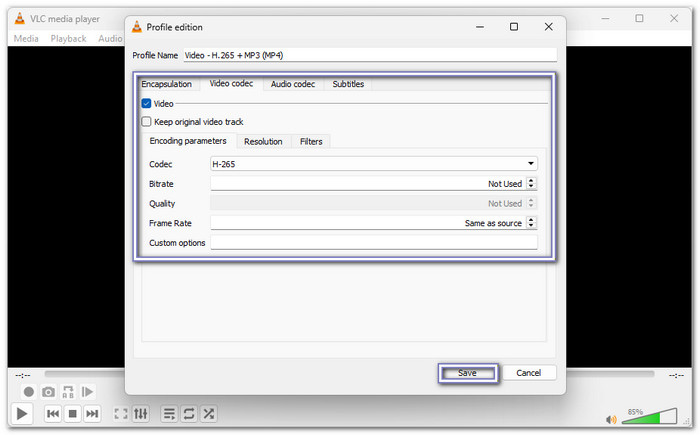Skip to next media track

point(92,414)
